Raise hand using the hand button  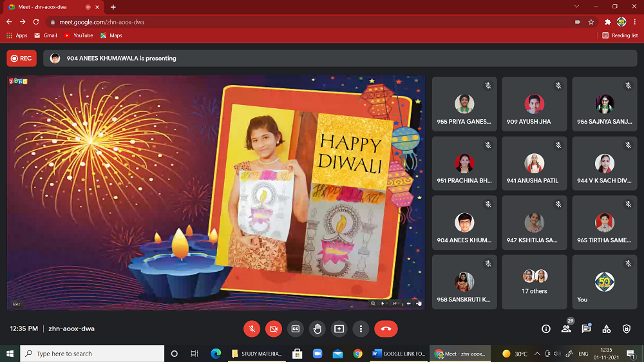click(317, 329)
